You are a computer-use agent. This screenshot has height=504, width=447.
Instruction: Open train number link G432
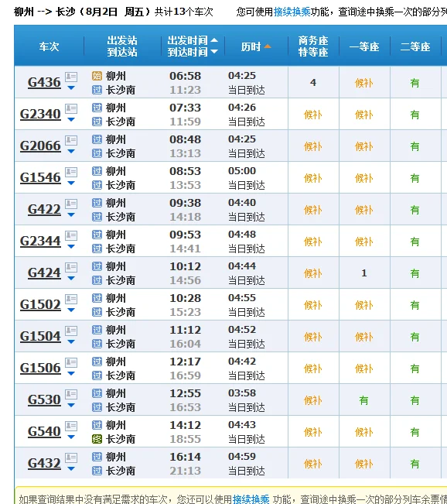point(44,463)
